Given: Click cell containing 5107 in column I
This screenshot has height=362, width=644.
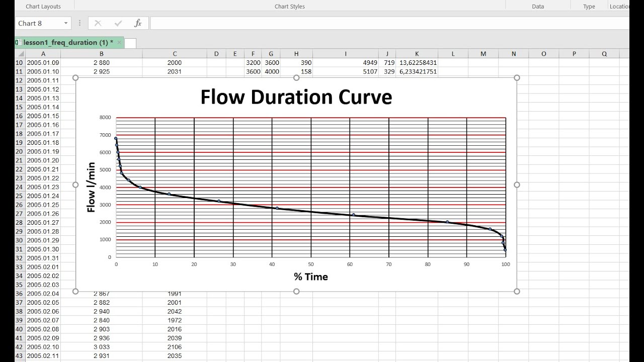Looking at the screenshot, I should pos(346,72).
